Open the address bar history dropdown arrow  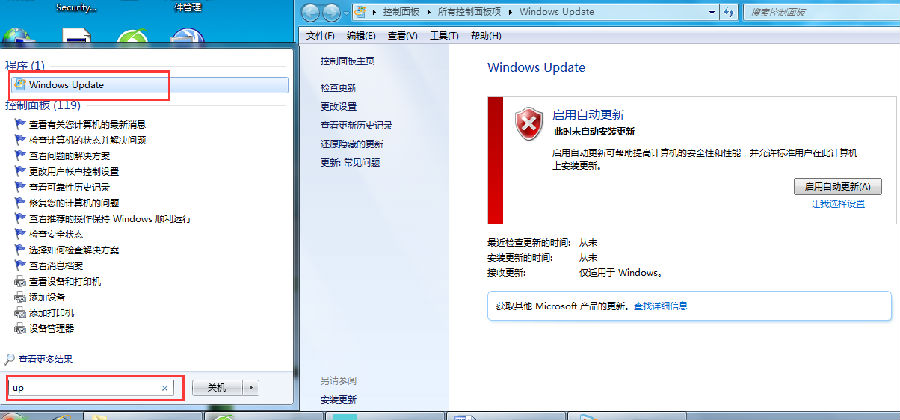(712, 11)
